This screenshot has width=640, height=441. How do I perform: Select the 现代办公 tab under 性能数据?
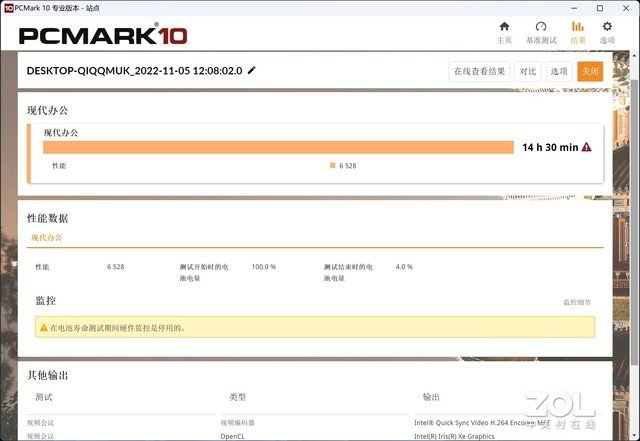47,238
